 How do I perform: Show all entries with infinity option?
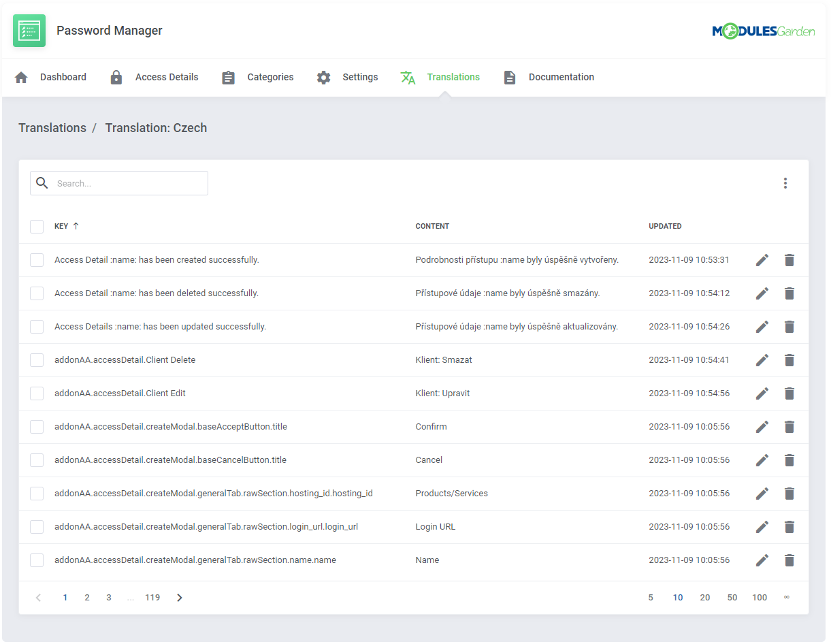[787, 598]
